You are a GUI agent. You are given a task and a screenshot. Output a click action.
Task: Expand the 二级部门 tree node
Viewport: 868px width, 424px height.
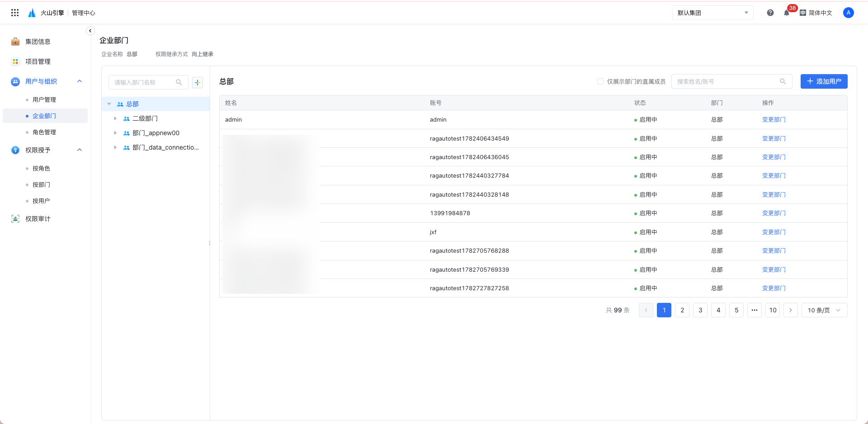click(x=115, y=118)
